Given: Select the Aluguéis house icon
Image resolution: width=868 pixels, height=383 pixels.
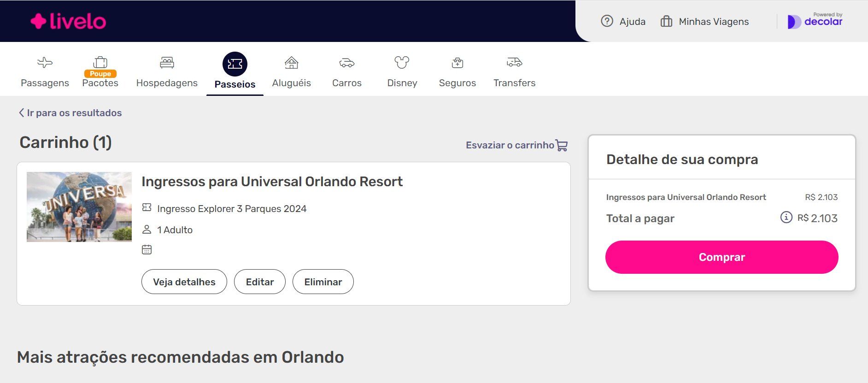Looking at the screenshot, I should pyautogui.click(x=292, y=62).
